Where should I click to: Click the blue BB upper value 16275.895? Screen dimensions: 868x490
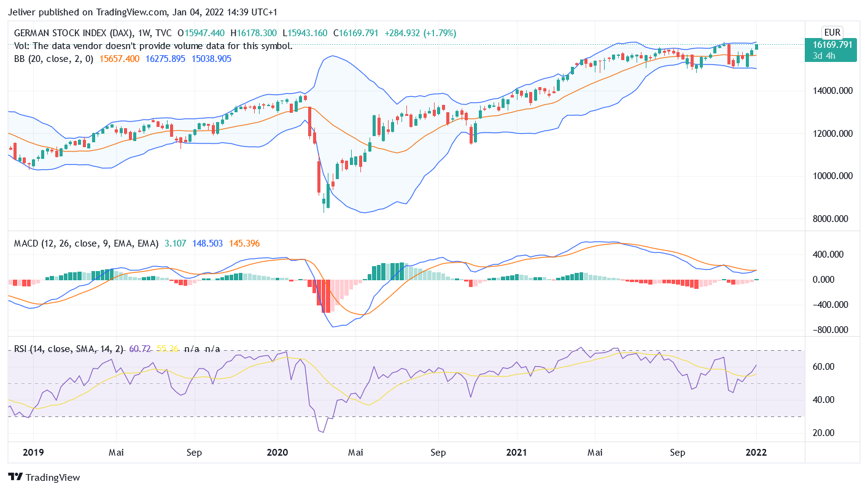click(166, 59)
